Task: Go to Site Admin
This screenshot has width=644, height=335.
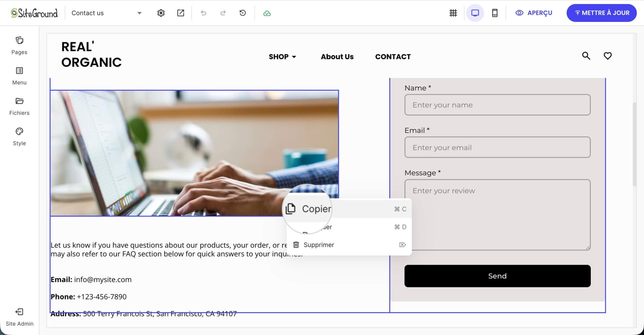Action: (x=19, y=317)
